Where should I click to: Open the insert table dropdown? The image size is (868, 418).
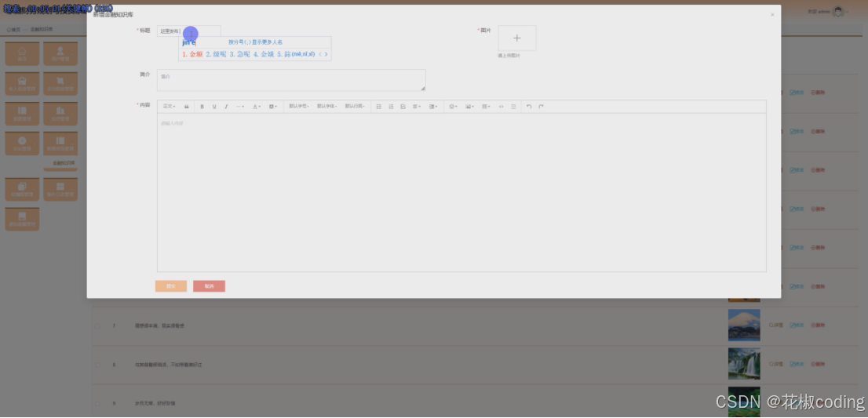486,107
